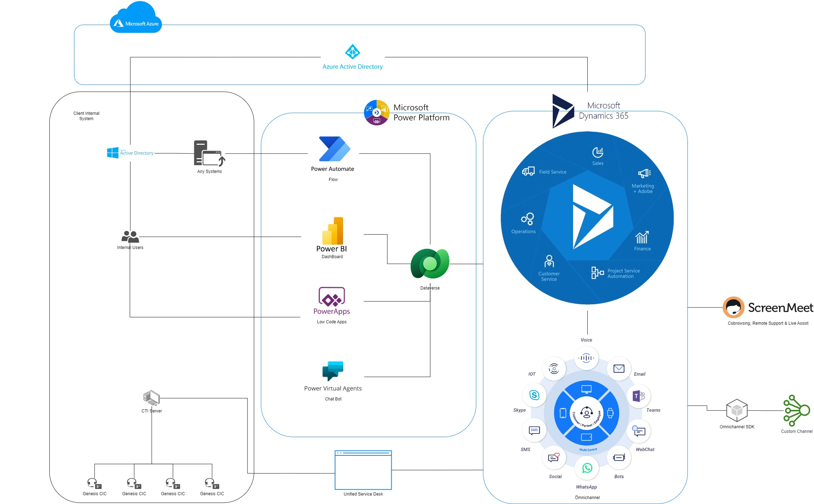Click the Teams channel icon
The width and height of the screenshot is (814, 504).
tap(639, 396)
